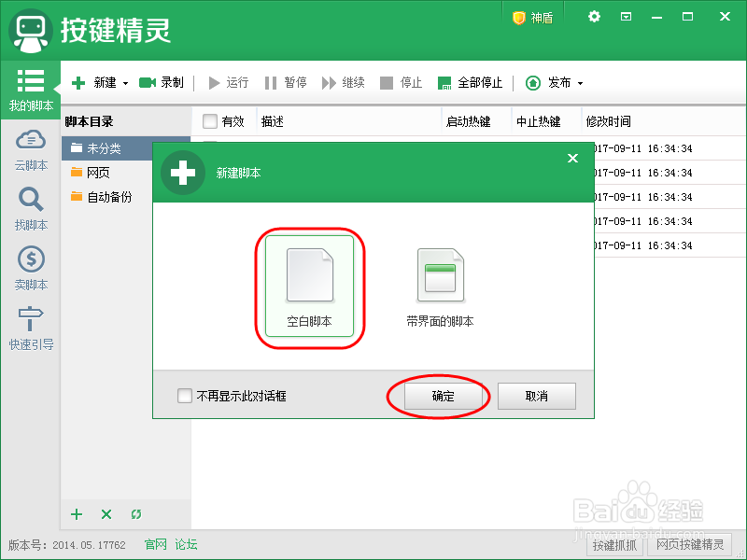The width and height of the screenshot is (747, 560).
Task: Cancel the dialog with 取消
Action: click(536, 396)
